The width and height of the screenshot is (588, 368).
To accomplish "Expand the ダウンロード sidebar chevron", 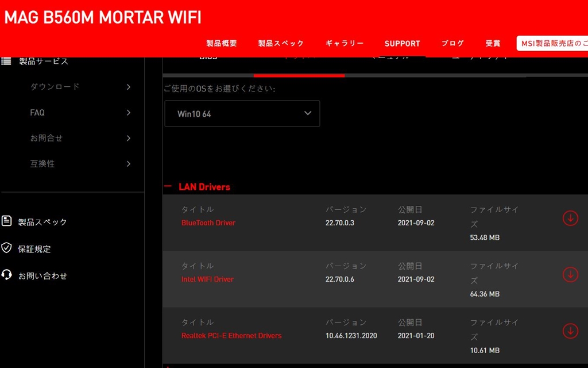I will coord(129,87).
